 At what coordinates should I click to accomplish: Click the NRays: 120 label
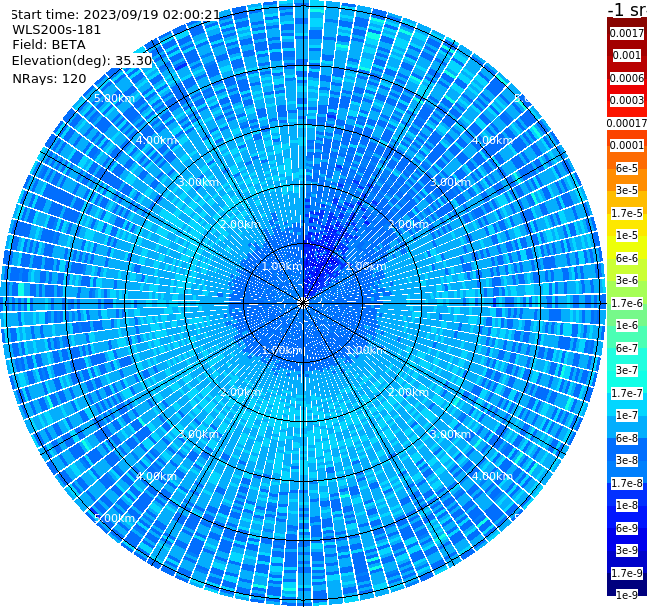(49, 78)
